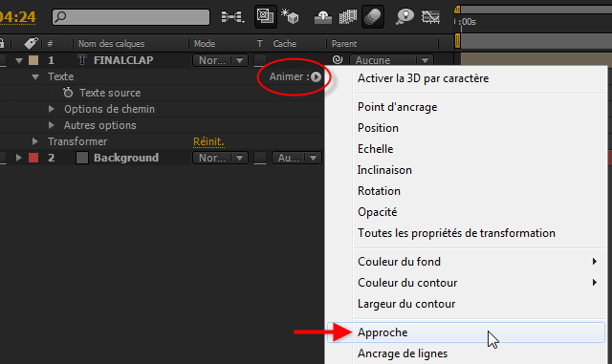Image resolution: width=612 pixels, height=364 pixels.
Task: Click the Mode column header
Action: (x=205, y=44)
